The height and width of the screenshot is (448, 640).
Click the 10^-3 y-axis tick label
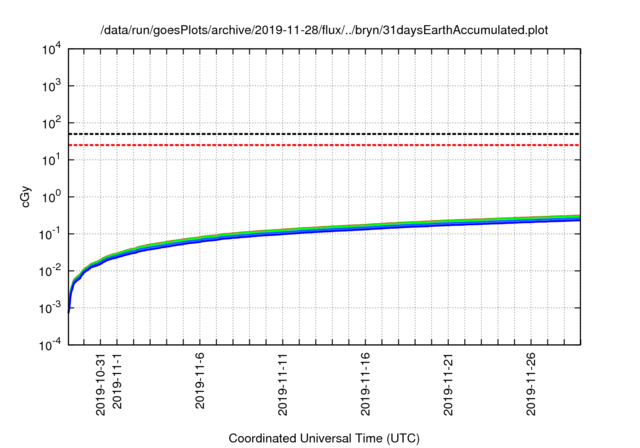pos(50,308)
